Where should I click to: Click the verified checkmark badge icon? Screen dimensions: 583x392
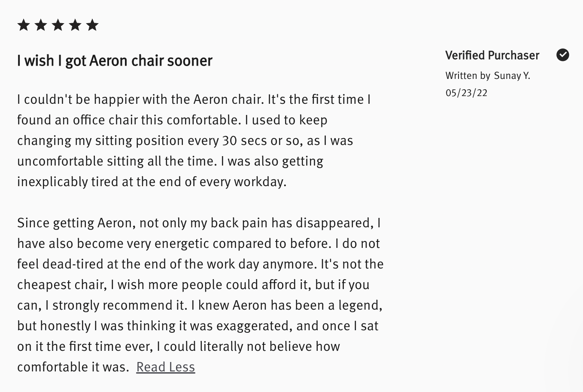coord(563,55)
